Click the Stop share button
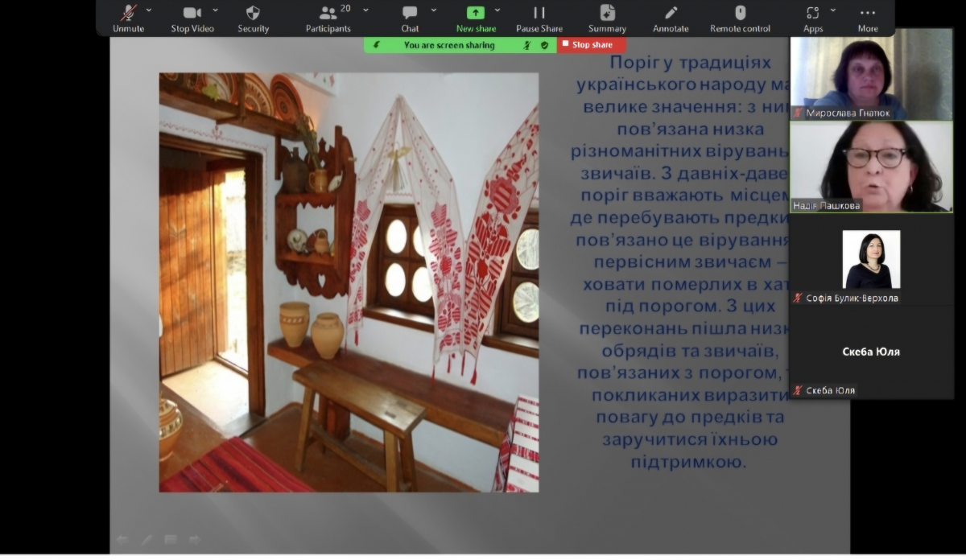The width and height of the screenshot is (966, 560). pyautogui.click(x=592, y=45)
